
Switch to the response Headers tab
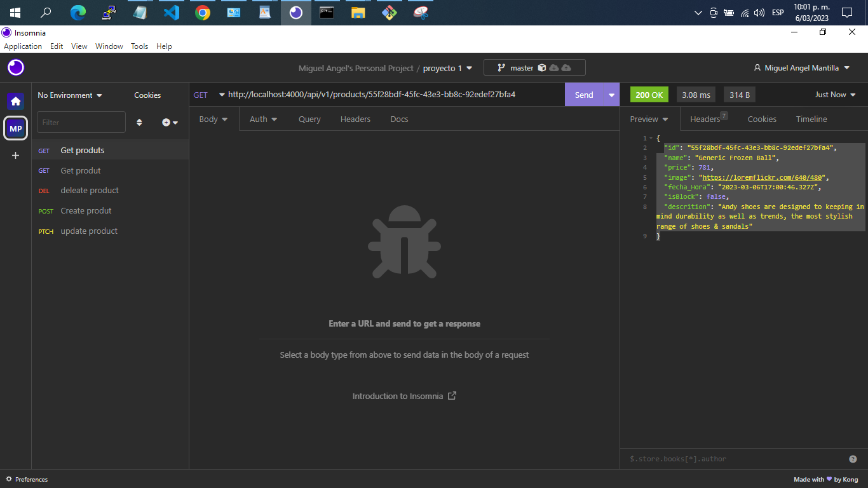(x=704, y=119)
